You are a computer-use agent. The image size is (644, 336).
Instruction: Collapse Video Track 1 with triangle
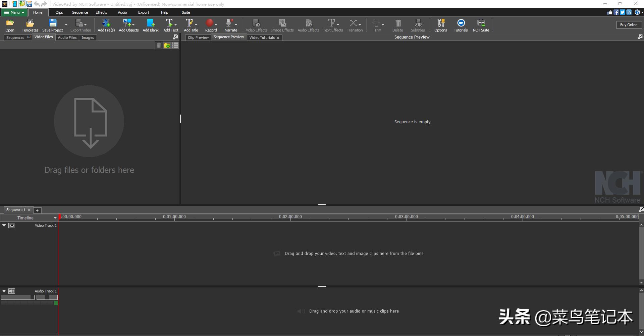click(x=4, y=225)
